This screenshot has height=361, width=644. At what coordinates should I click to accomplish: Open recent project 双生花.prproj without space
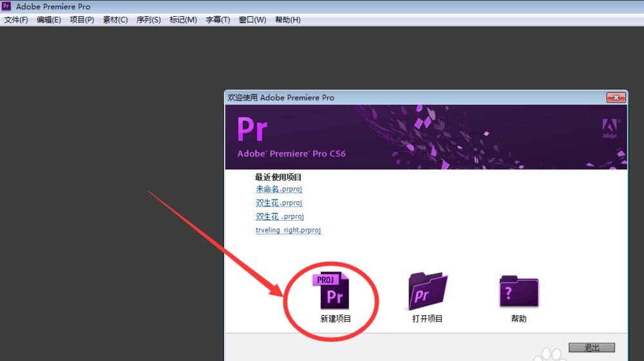pyautogui.click(x=279, y=203)
